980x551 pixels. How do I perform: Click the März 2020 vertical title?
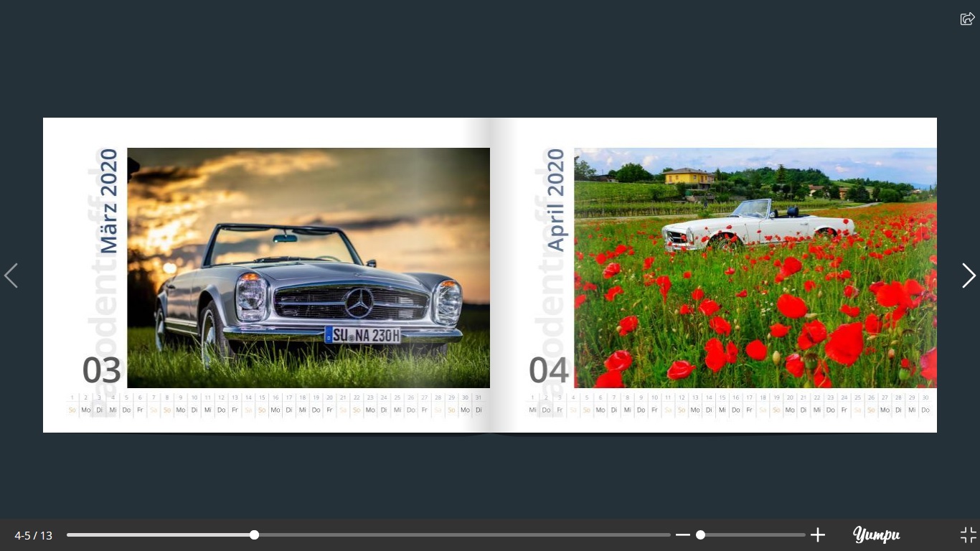[108, 201]
